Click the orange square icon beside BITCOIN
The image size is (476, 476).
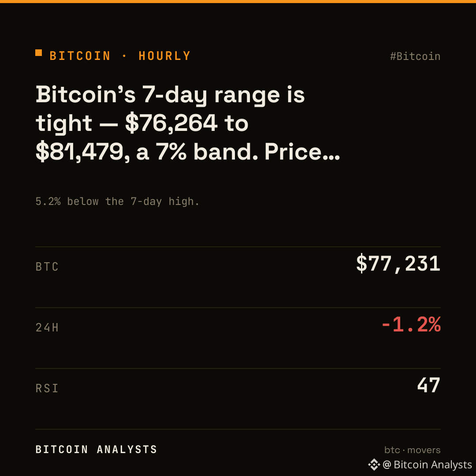(x=38, y=53)
